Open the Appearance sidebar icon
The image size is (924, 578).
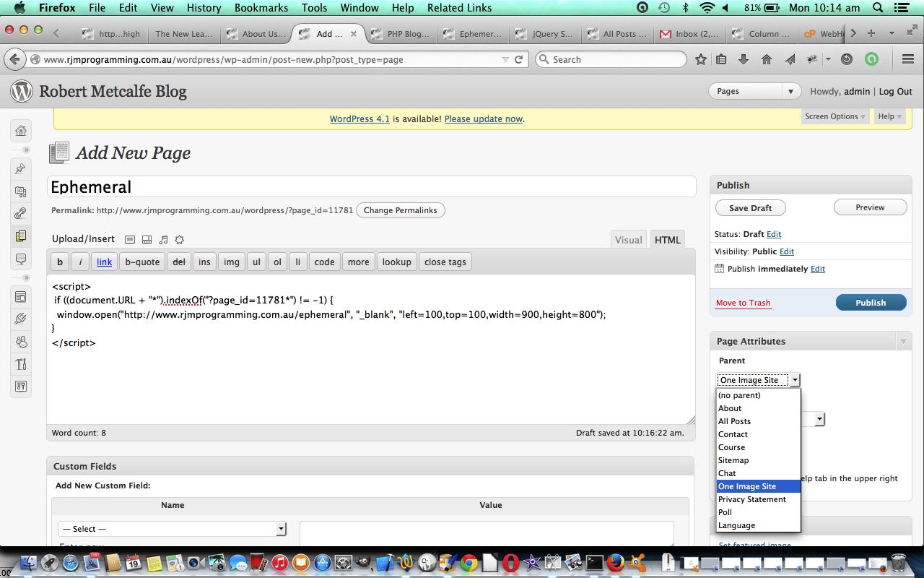[21, 297]
